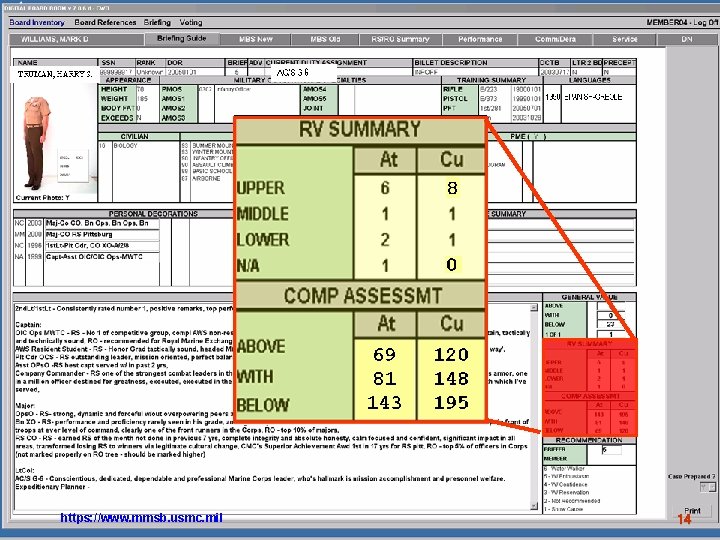Click the General Value 1 OF 1 field

(611, 334)
